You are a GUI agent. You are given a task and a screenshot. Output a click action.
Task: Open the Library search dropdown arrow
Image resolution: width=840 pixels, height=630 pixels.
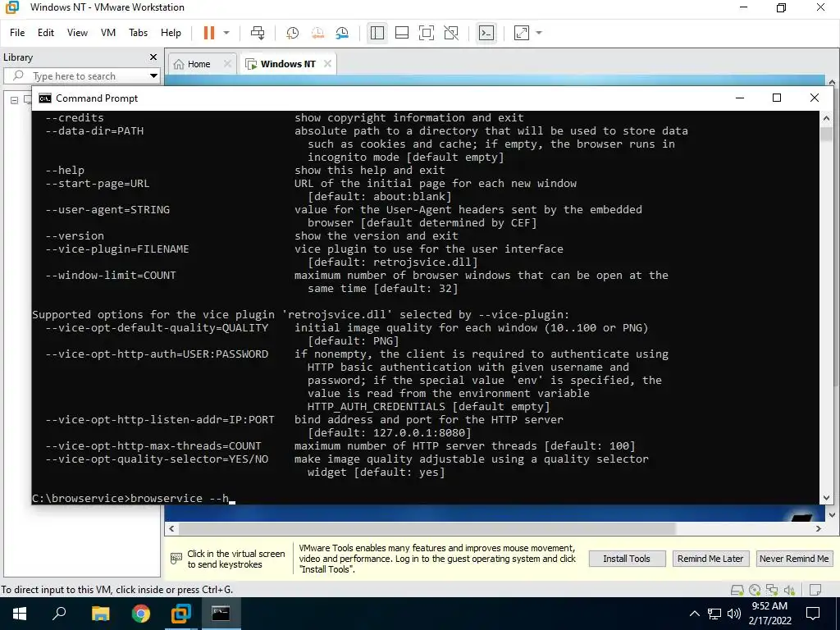153,76
